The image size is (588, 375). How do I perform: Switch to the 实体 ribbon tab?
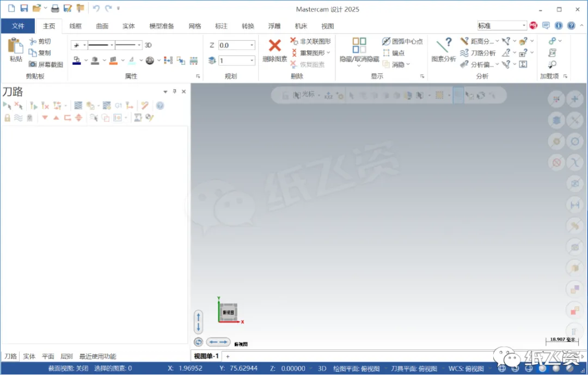pos(128,26)
